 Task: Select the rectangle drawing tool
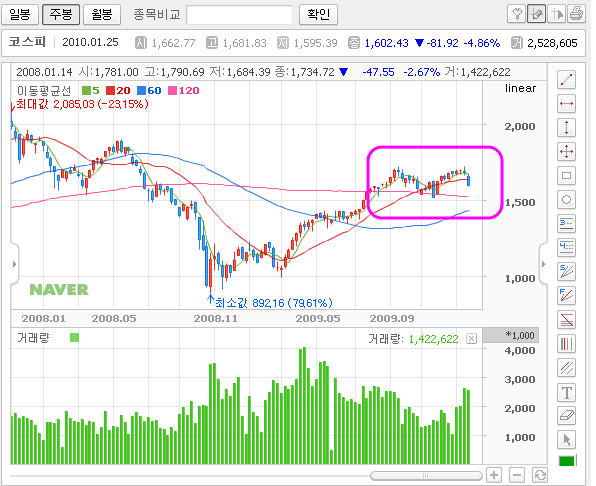[x=566, y=176]
